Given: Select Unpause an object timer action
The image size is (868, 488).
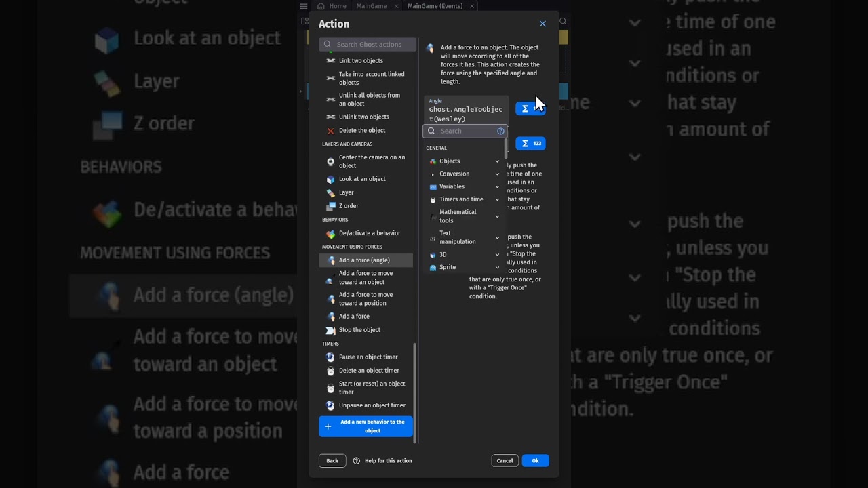Looking at the screenshot, I should coord(366,405).
